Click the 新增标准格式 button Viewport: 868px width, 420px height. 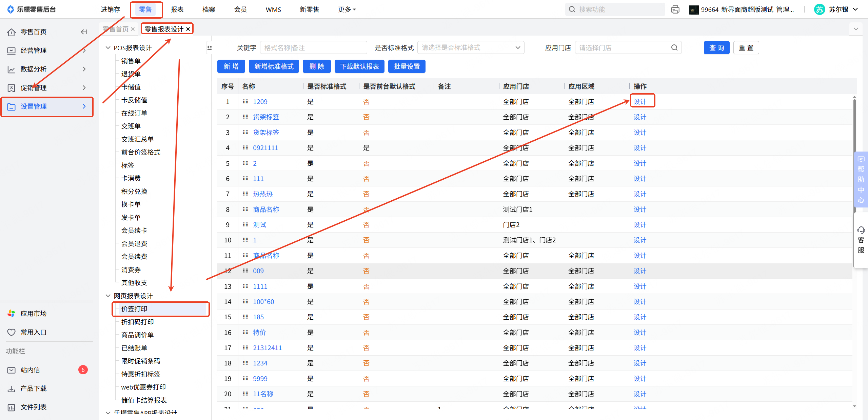point(274,66)
